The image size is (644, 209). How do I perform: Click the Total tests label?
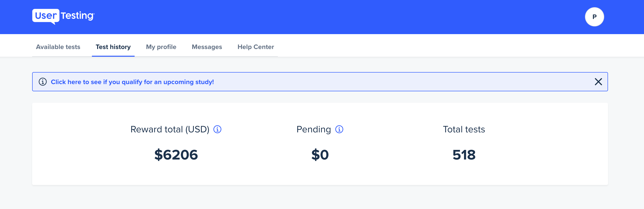[x=464, y=129]
